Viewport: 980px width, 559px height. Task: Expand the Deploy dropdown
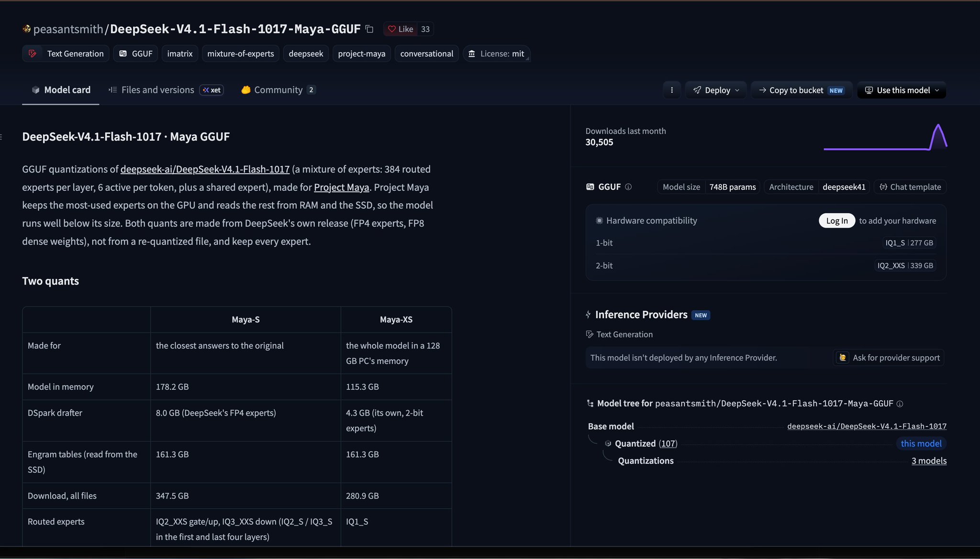(716, 90)
